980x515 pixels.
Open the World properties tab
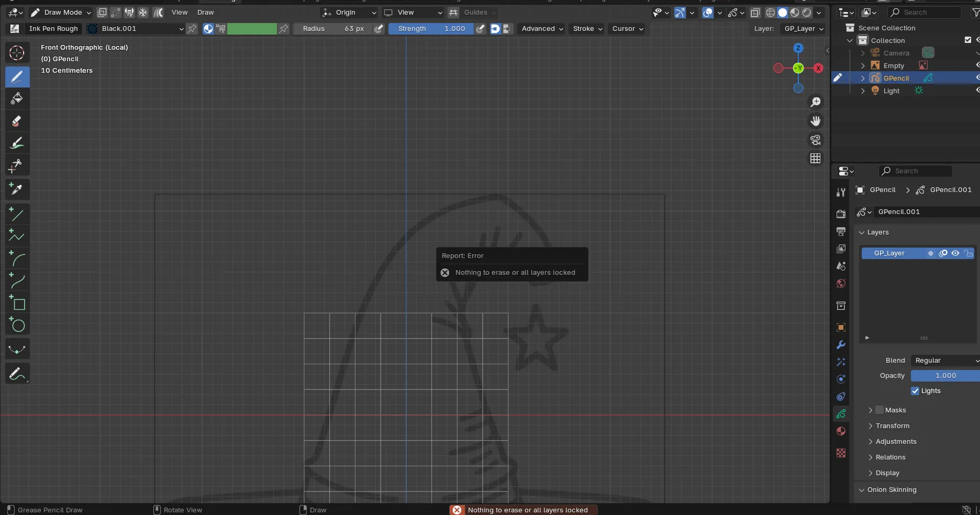(841, 284)
